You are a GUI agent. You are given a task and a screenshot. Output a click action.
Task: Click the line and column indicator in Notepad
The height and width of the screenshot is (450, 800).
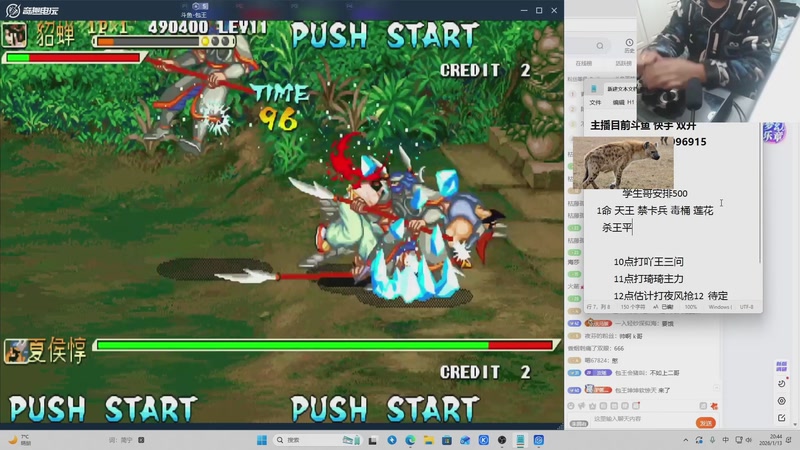click(598, 307)
